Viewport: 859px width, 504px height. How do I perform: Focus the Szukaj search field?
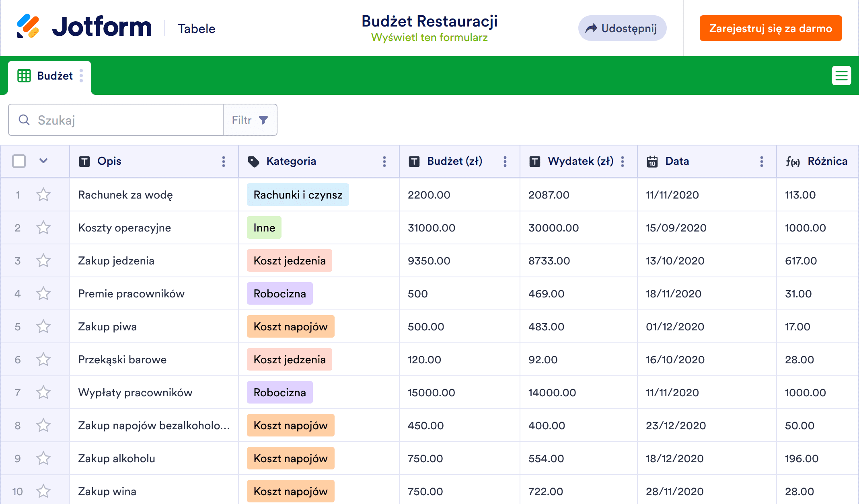(x=121, y=120)
